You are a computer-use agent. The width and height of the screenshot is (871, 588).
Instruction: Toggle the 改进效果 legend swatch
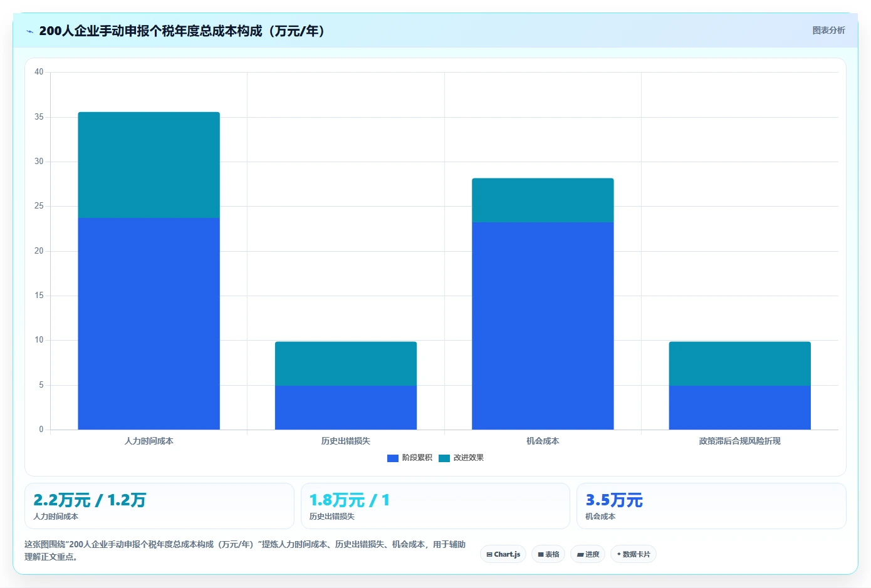coord(444,458)
